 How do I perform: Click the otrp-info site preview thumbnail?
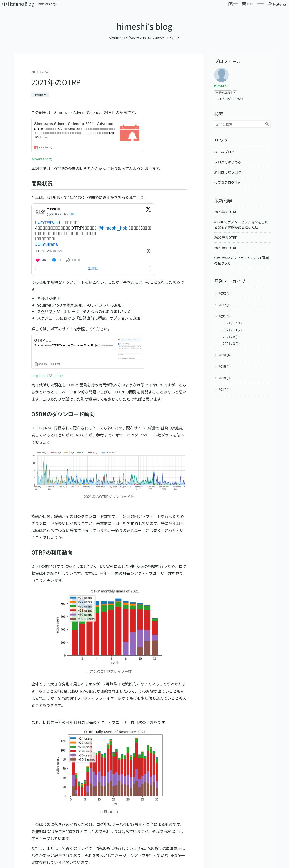[x=129, y=348]
